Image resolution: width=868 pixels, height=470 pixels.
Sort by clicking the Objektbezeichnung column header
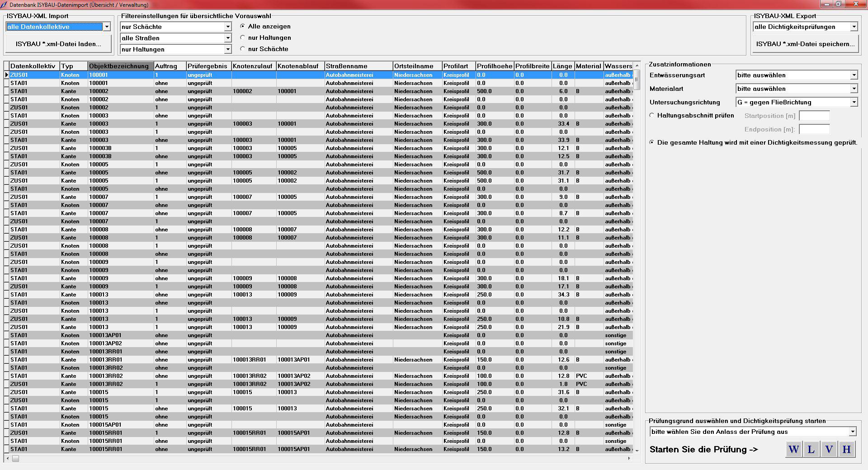(x=120, y=66)
